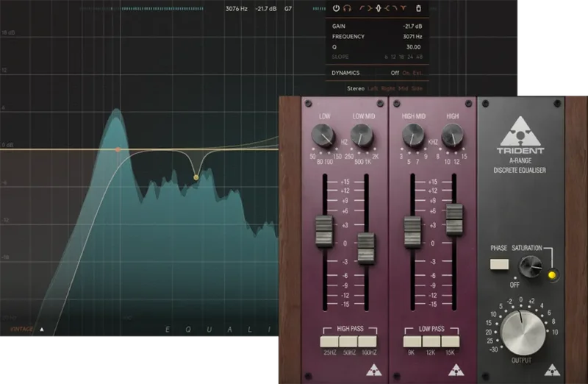
Task: Choose slope value 6
Action: 386,57
